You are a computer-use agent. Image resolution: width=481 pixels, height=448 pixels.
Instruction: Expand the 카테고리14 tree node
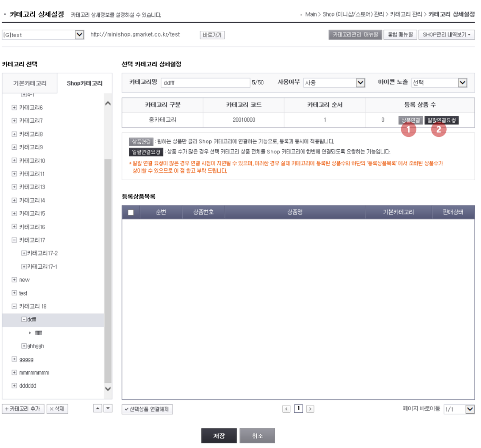click(x=14, y=201)
